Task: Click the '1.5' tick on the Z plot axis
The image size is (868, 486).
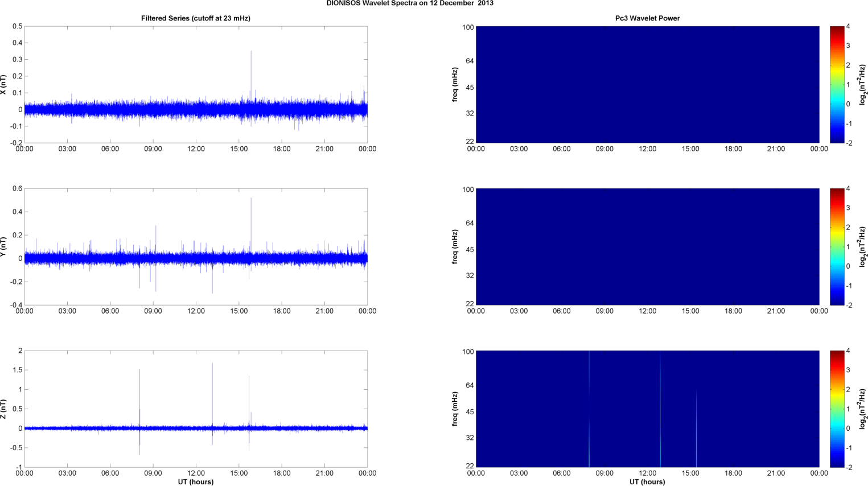Action: coord(17,370)
